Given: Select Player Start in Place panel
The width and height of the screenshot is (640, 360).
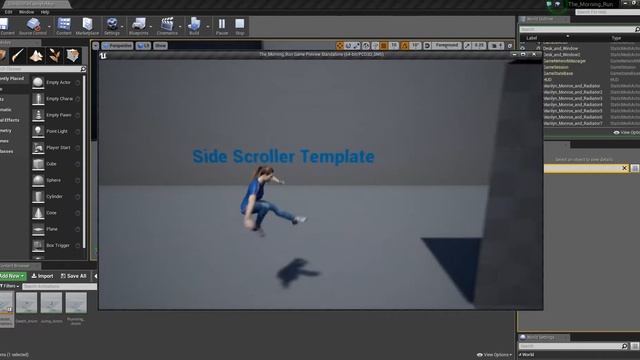Looking at the screenshot, I should (56, 148).
